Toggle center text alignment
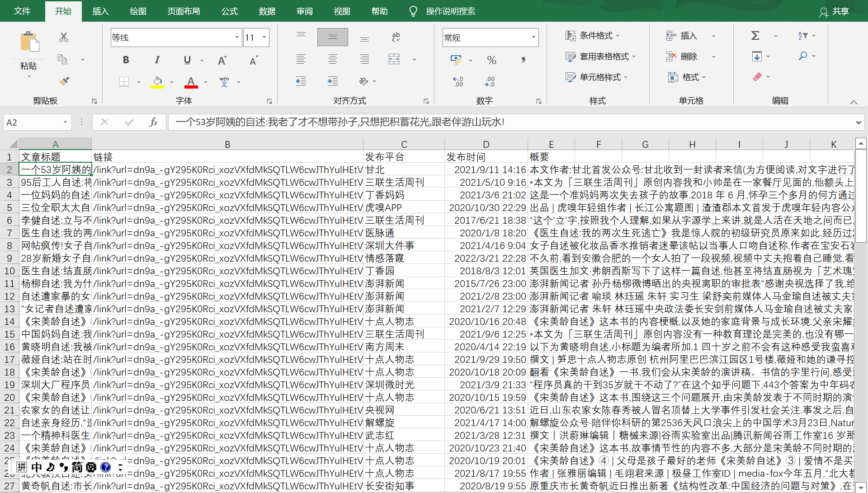Viewport: 868px width, 493px height. (x=333, y=59)
